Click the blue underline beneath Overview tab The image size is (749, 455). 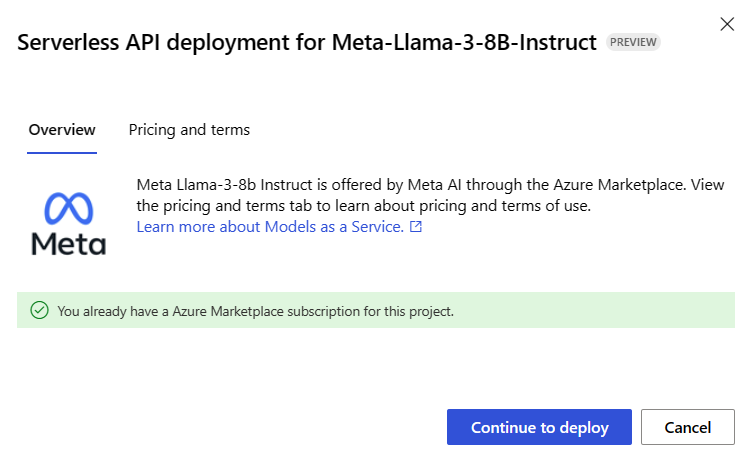62,153
